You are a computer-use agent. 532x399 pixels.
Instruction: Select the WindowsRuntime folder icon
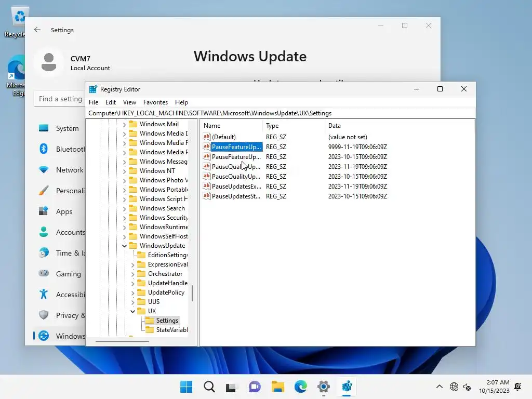[133, 227]
